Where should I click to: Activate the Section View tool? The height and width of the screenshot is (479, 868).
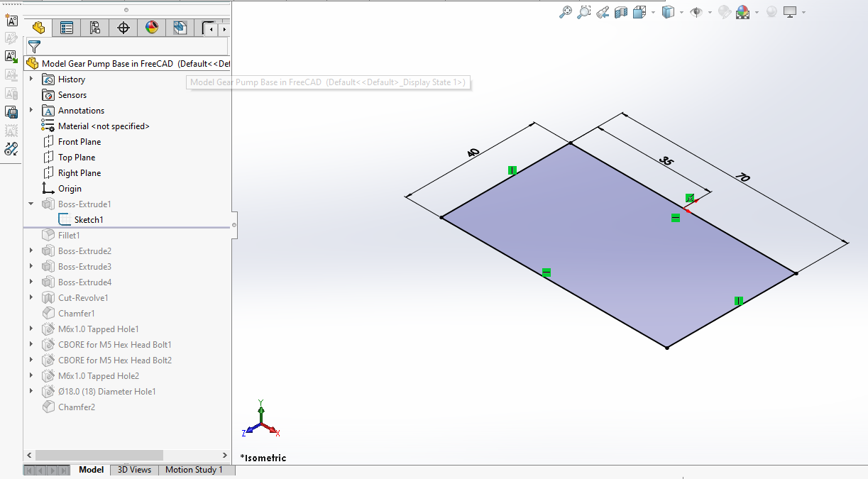pyautogui.click(x=621, y=12)
